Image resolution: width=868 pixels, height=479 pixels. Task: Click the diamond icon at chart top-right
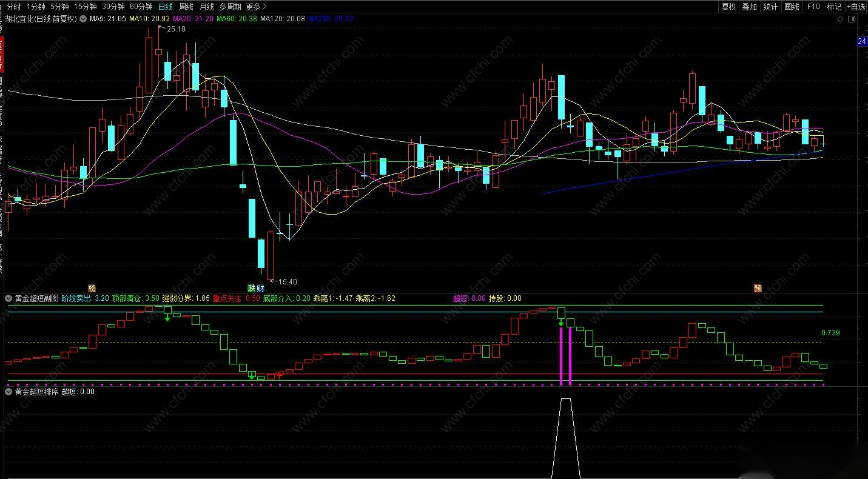click(x=840, y=19)
